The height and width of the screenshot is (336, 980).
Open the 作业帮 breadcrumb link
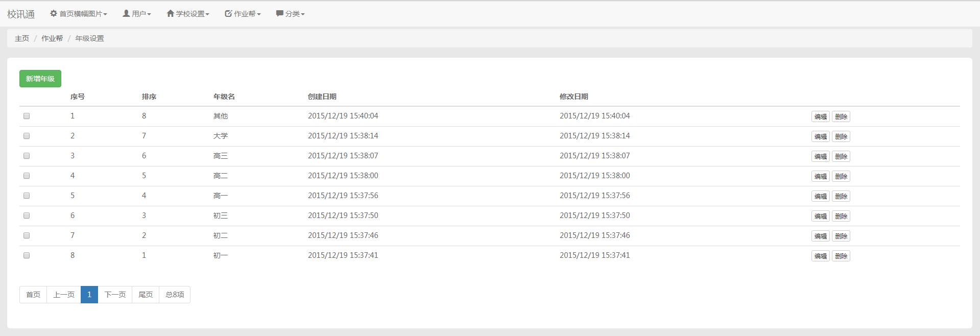pos(52,38)
